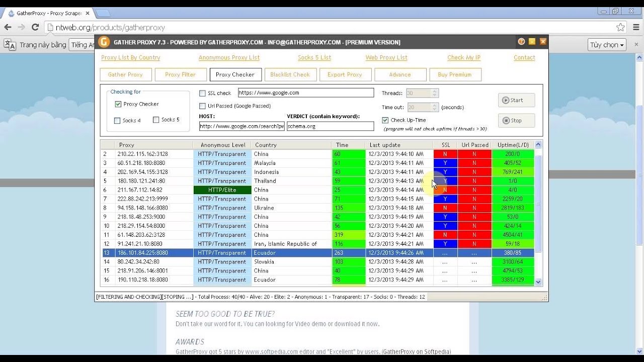Click the Slovakia country cell
The image size is (644, 362).
(x=292, y=262)
